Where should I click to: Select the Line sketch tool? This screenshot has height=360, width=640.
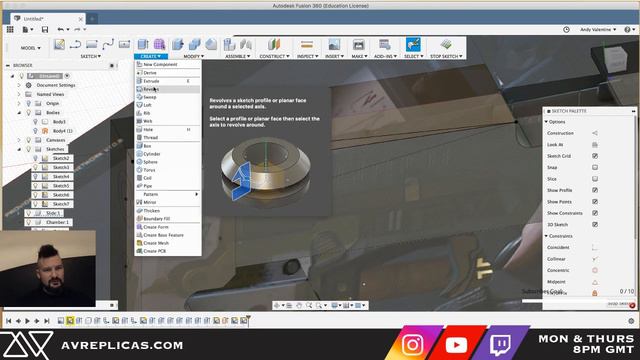pyautogui.click(x=75, y=44)
